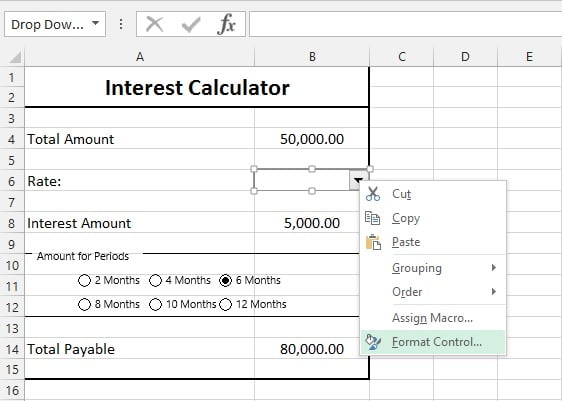This screenshot has width=562, height=401.
Task: Click the Interest Calculator title cell
Action: pos(197,87)
